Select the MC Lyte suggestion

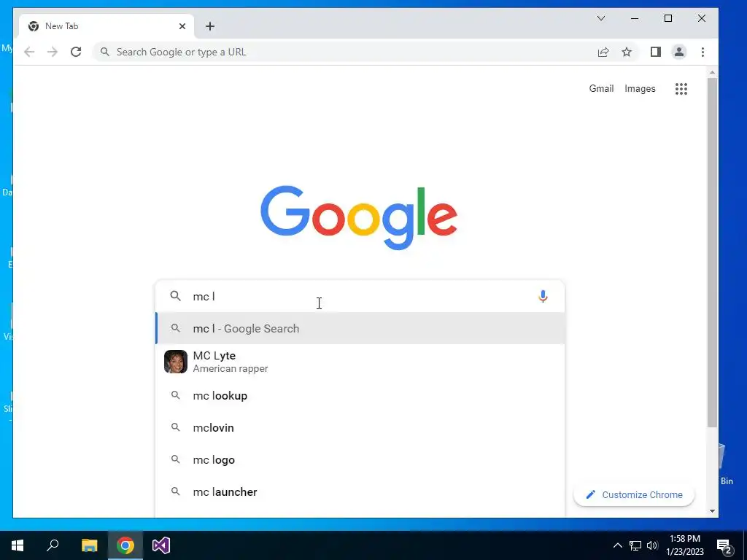(360, 362)
